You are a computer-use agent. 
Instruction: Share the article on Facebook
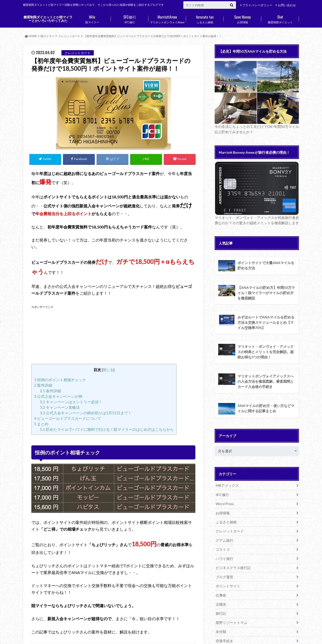tap(79, 159)
